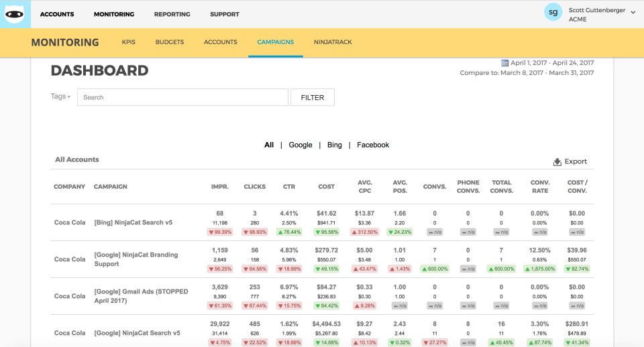The width and height of the screenshot is (644, 347).
Task: Click the Export download icon
Action: pos(557,161)
